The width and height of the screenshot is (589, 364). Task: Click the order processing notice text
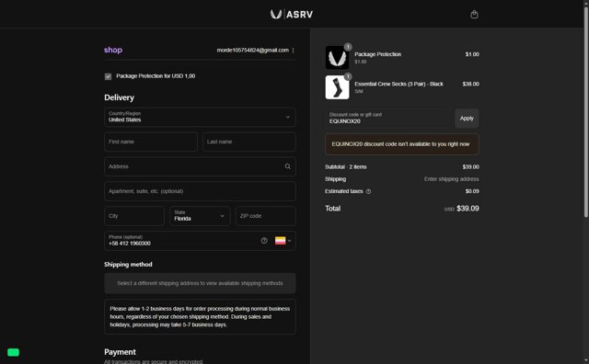pyautogui.click(x=200, y=317)
